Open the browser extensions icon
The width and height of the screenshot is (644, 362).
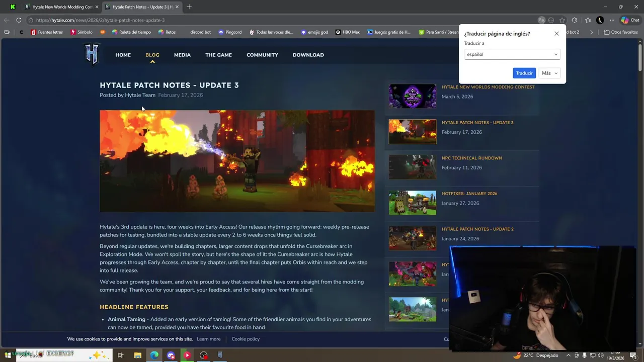click(x=575, y=20)
